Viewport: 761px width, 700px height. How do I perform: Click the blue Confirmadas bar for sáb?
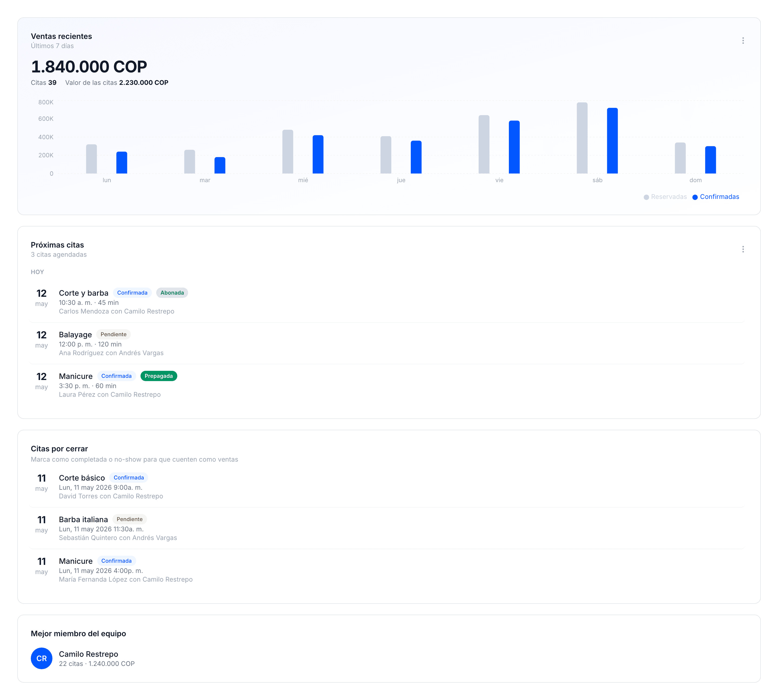pos(612,141)
